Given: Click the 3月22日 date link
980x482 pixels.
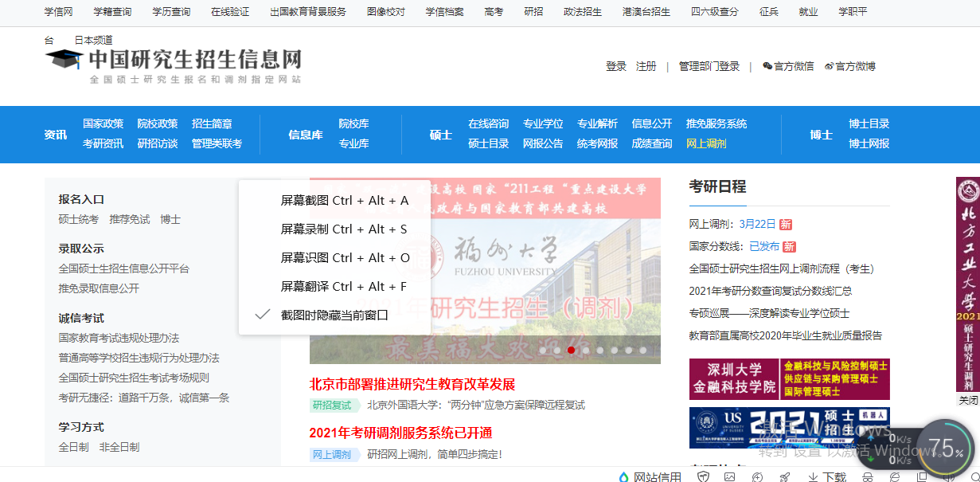Looking at the screenshot, I should coord(757,224).
